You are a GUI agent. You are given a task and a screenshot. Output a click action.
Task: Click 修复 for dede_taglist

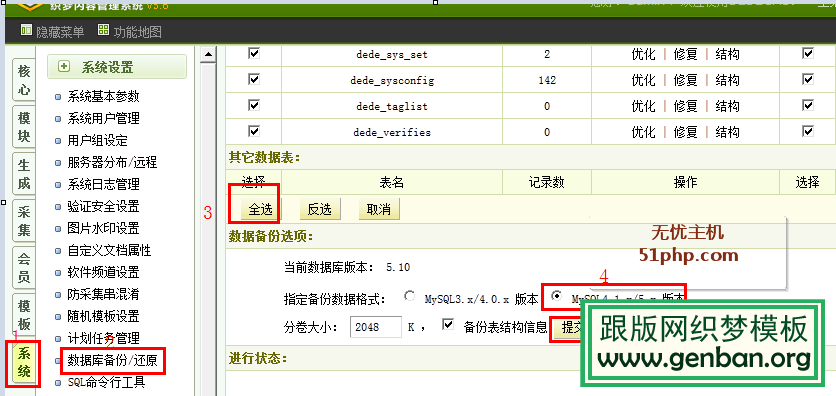685,106
